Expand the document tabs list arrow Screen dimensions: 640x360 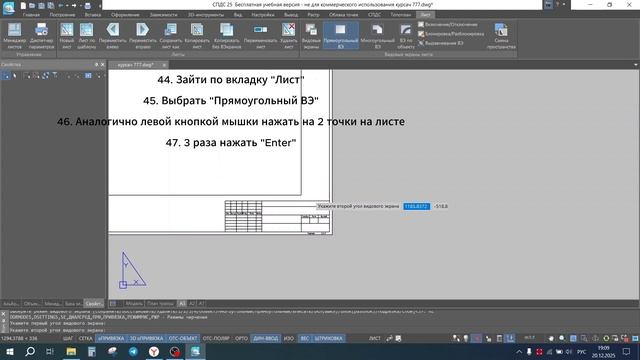point(636,65)
